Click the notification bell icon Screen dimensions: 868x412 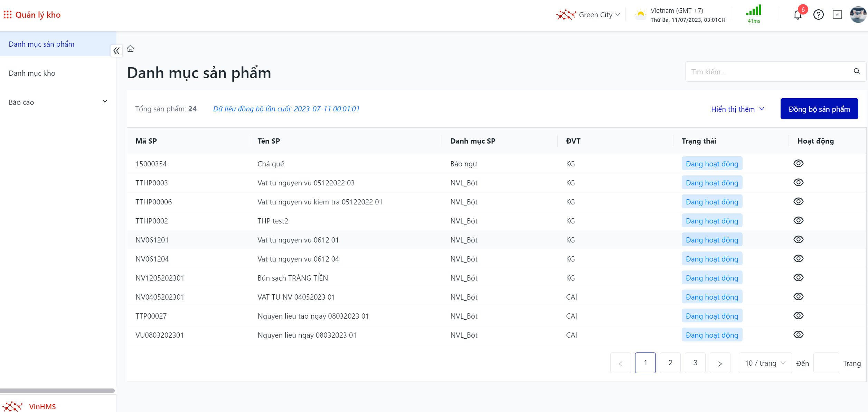[798, 15]
